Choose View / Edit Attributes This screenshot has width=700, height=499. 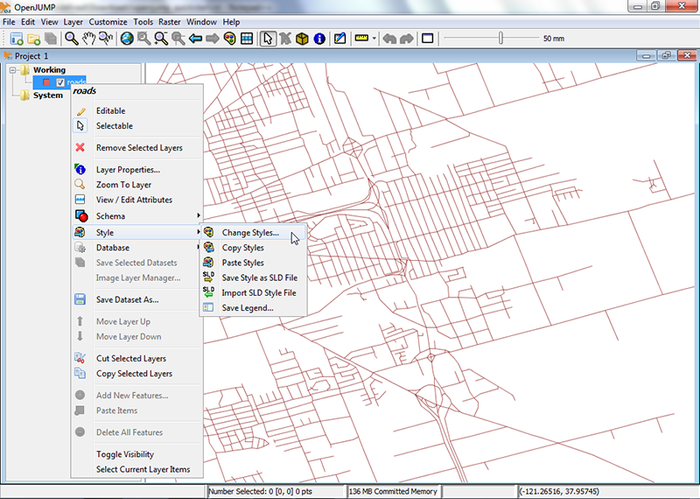(137, 200)
